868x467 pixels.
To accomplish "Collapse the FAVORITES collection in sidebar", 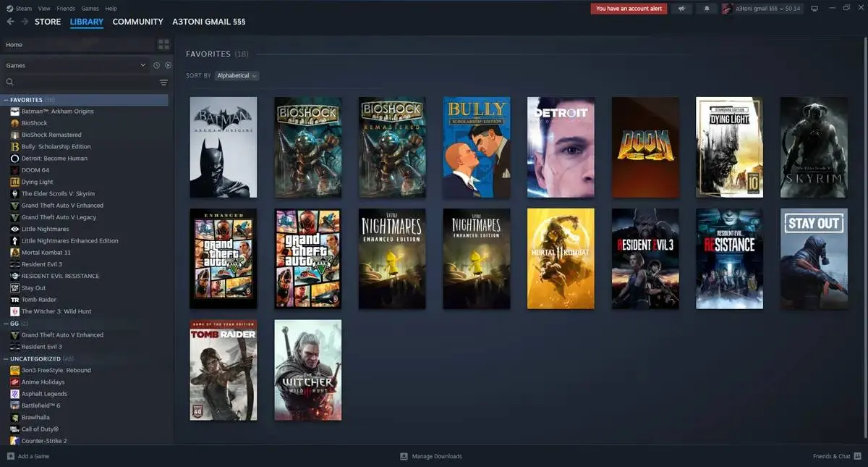I will click(7, 100).
